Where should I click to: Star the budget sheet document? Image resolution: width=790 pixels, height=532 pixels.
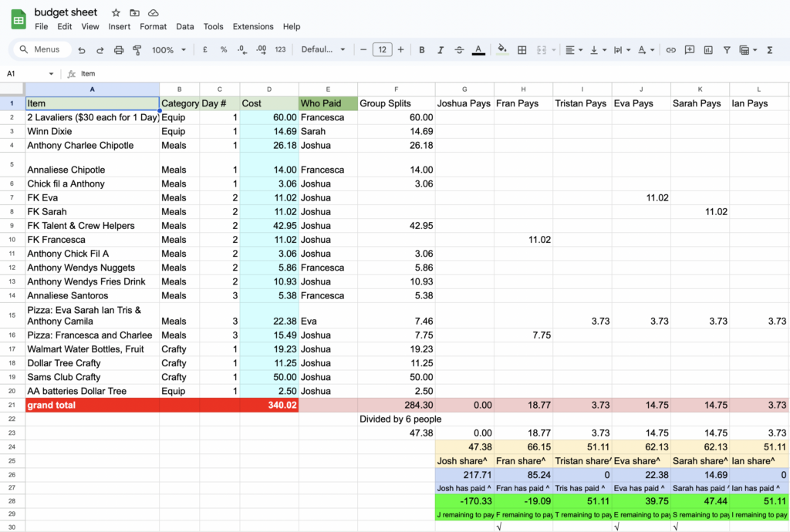coord(116,13)
